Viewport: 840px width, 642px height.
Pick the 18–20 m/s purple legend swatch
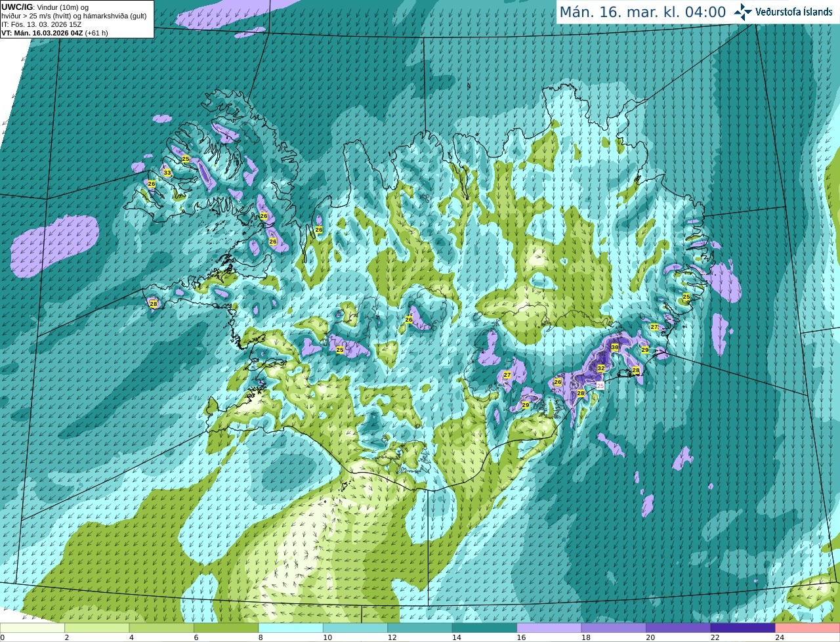tap(614, 628)
